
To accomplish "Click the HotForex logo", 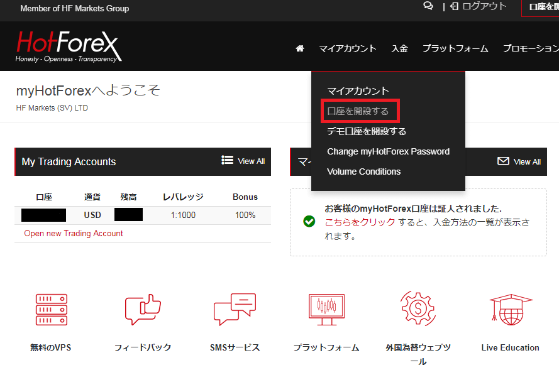I will [x=69, y=46].
